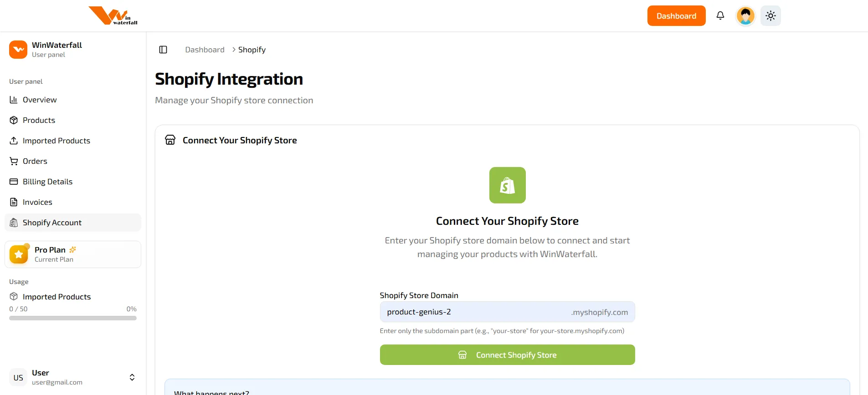Open Billing Details page
Image resolution: width=868 pixels, height=395 pixels.
click(x=73, y=182)
